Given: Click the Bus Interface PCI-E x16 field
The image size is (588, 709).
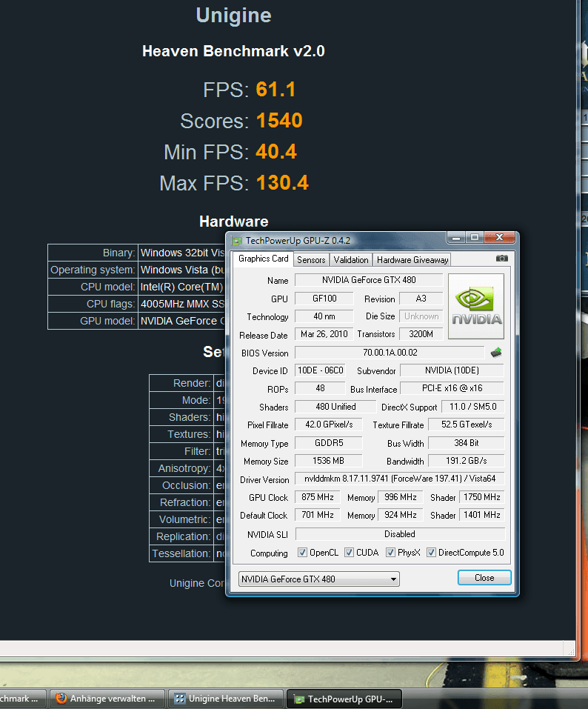Looking at the screenshot, I should click(x=452, y=388).
